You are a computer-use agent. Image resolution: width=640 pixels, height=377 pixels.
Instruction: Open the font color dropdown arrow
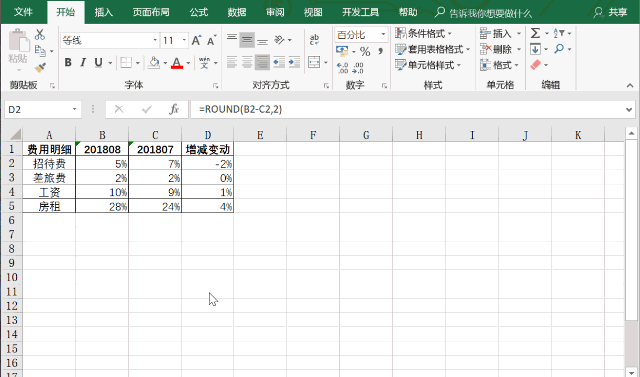click(x=188, y=63)
